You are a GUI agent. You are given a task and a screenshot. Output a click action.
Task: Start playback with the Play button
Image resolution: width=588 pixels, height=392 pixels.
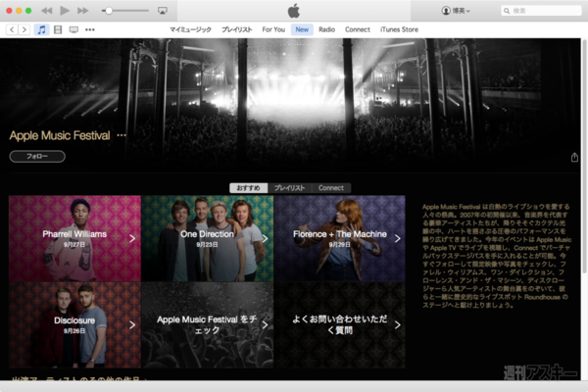click(65, 11)
